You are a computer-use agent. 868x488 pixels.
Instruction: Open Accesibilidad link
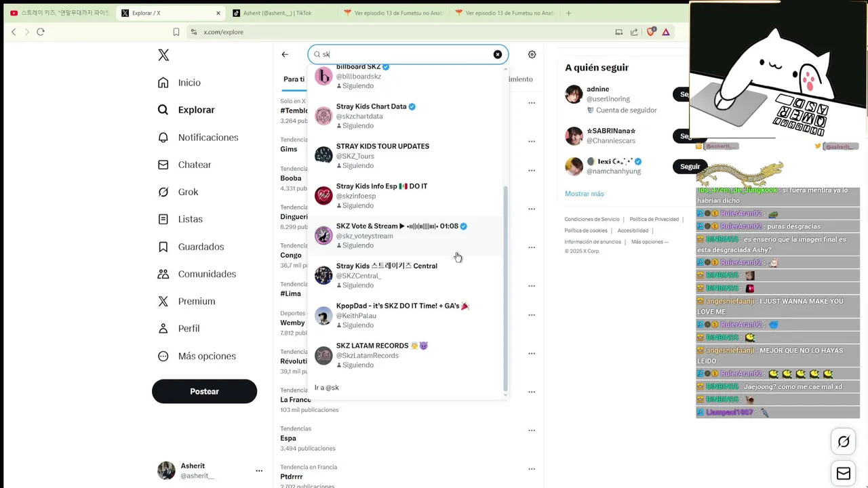pos(633,230)
